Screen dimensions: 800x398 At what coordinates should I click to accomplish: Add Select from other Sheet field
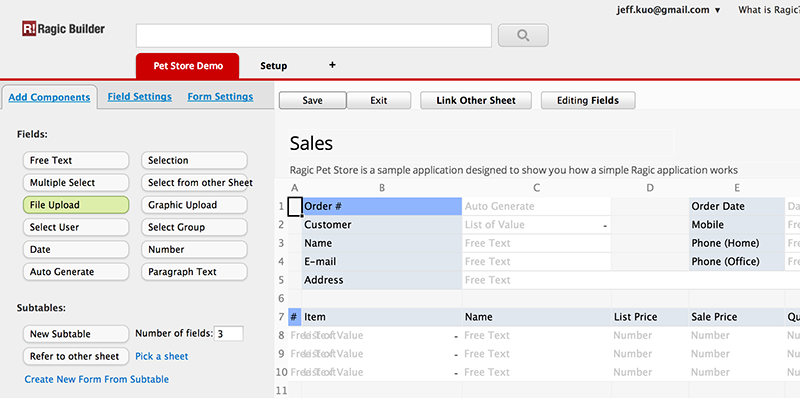(x=194, y=183)
